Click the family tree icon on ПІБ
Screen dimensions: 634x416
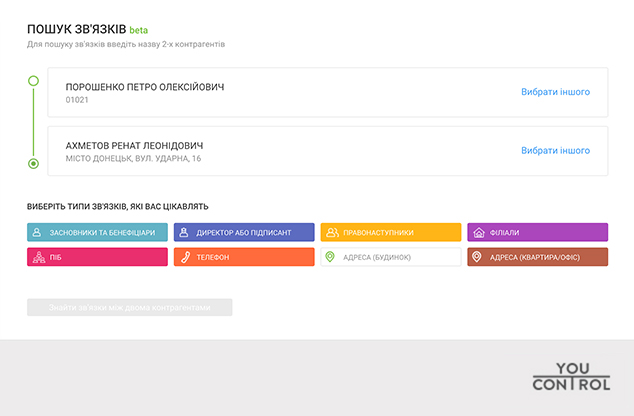click(x=39, y=257)
